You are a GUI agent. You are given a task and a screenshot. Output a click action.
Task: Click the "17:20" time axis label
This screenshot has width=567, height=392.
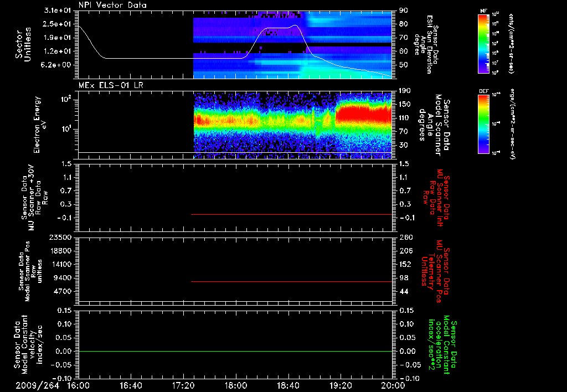click(183, 385)
